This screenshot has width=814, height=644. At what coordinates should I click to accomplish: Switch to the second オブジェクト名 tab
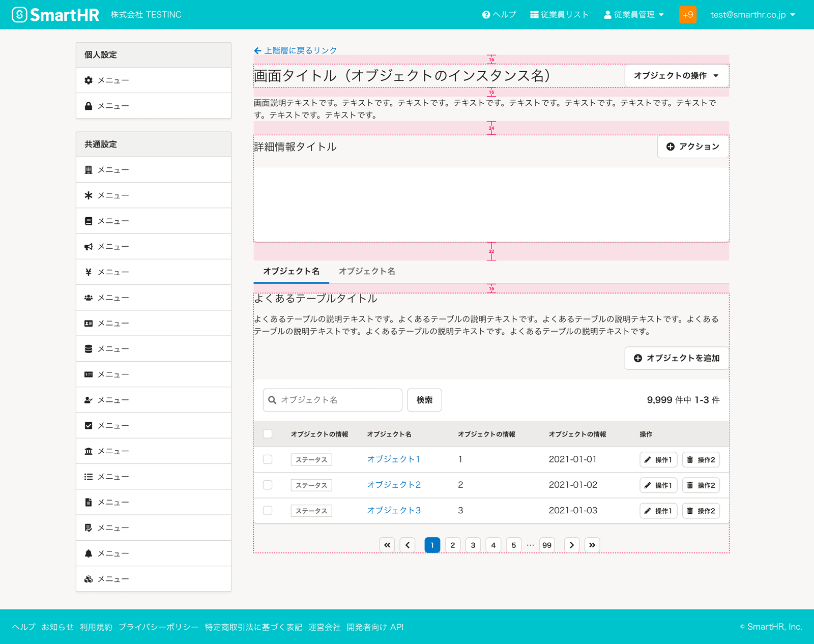pos(367,272)
